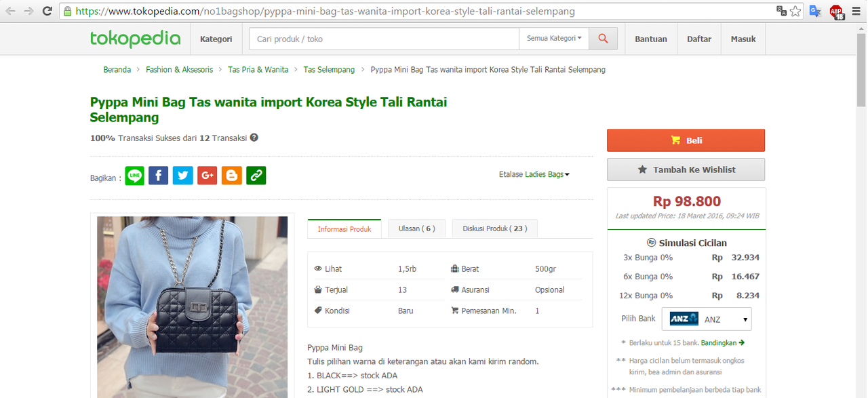Open the Google Translate extension icon
868x398 pixels.
(x=815, y=11)
